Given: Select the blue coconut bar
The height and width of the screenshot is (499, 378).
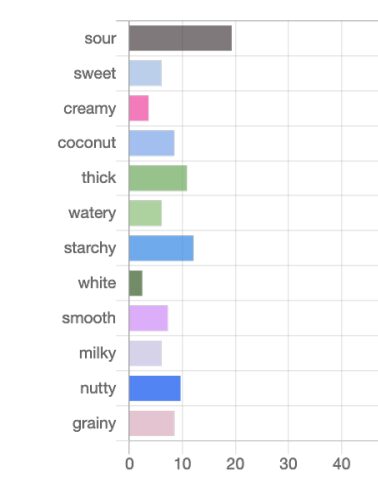Looking at the screenshot, I should [x=152, y=143].
